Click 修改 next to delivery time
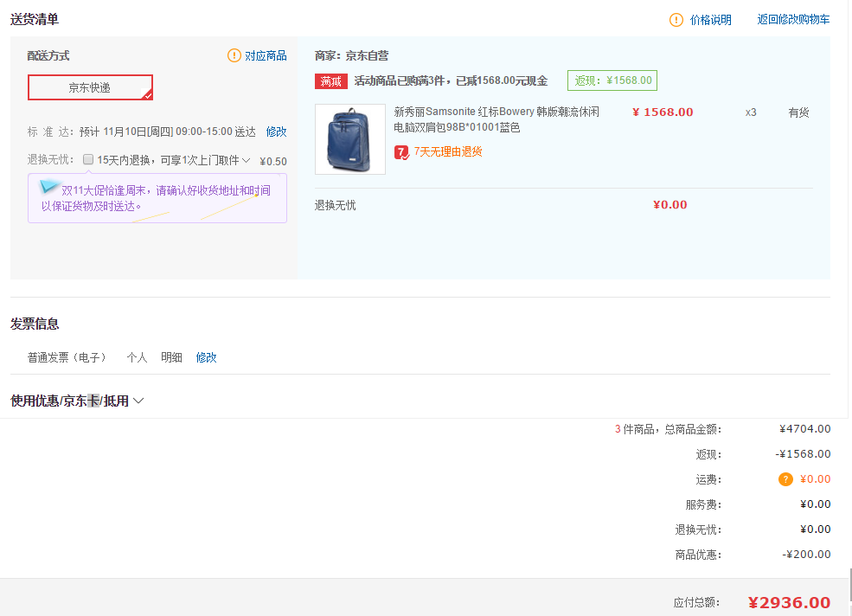This screenshot has width=852, height=616. click(x=276, y=132)
